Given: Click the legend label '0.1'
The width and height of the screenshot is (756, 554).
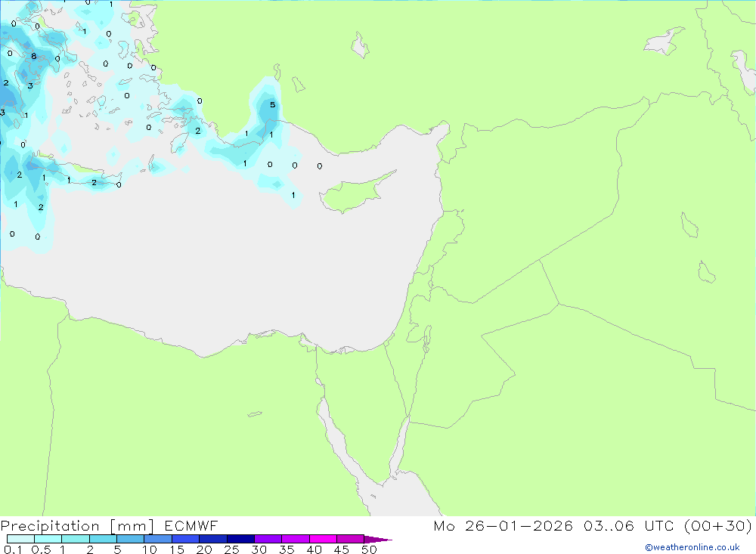Looking at the screenshot, I should tap(13, 549).
